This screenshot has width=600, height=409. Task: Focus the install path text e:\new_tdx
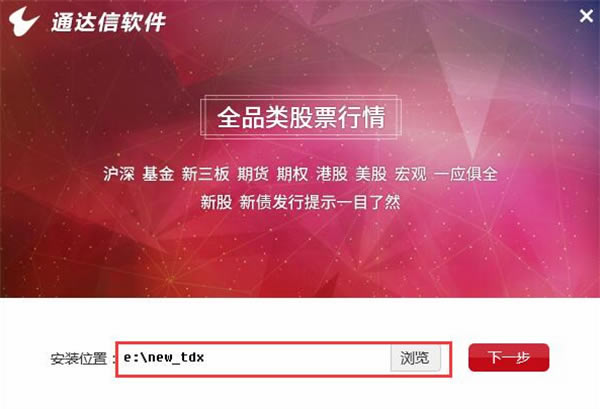[x=164, y=357]
